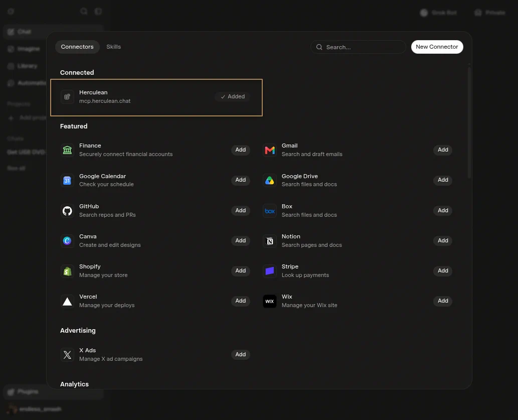Click the Stripe logo icon

coord(270,271)
